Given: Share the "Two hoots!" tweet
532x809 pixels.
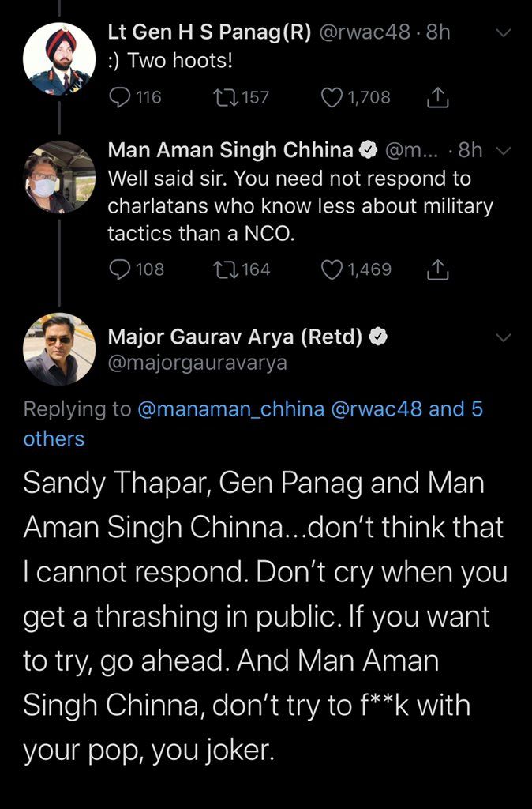Looking at the screenshot, I should (437, 97).
